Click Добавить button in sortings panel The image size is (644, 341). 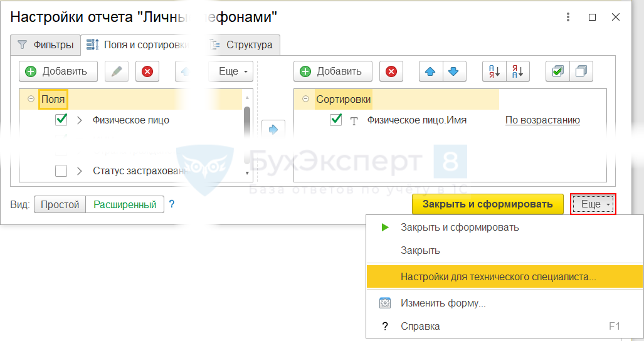(333, 71)
